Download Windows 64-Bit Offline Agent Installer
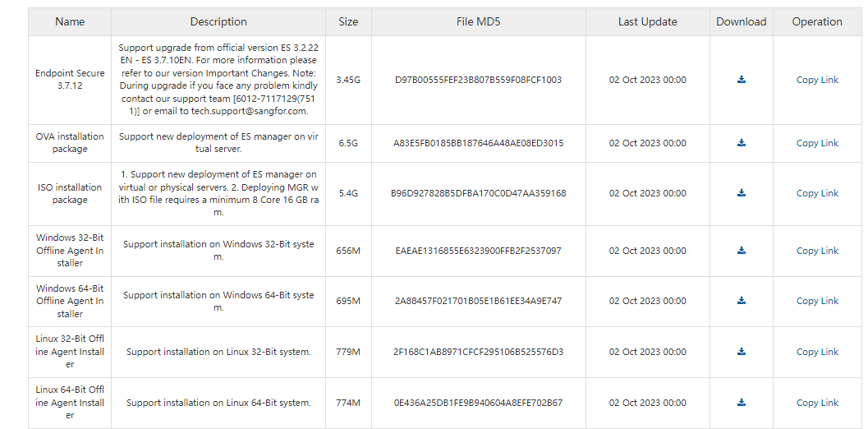Viewport: 868px width, 429px height. coord(742,301)
